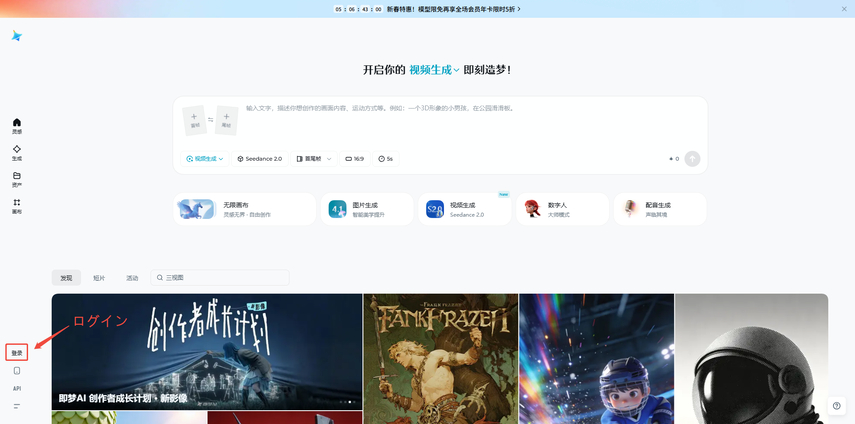
Task: Open the 资产 folder sidebar icon
Action: [17, 179]
